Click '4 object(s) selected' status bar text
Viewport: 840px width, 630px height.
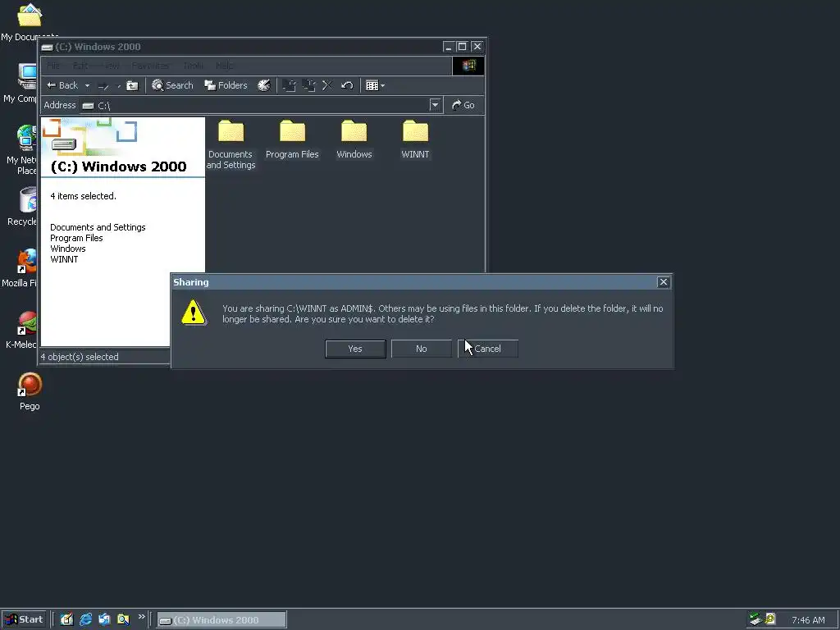(80, 357)
